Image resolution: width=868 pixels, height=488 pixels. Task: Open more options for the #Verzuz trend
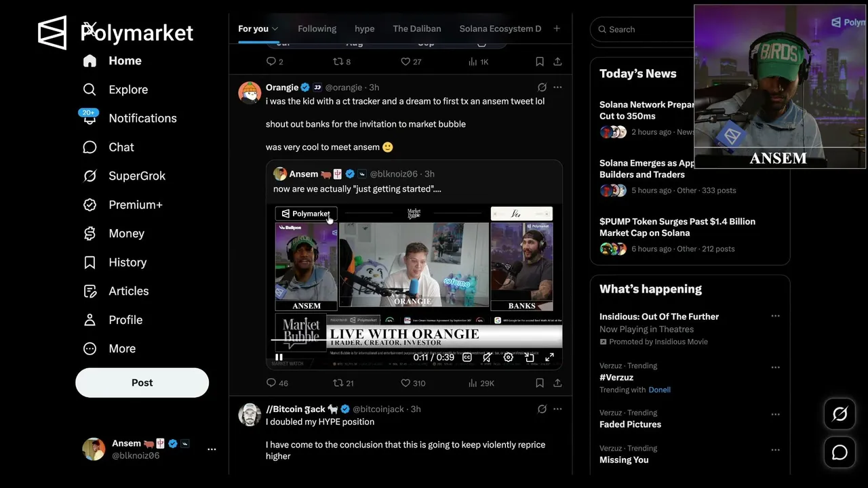pyautogui.click(x=775, y=367)
